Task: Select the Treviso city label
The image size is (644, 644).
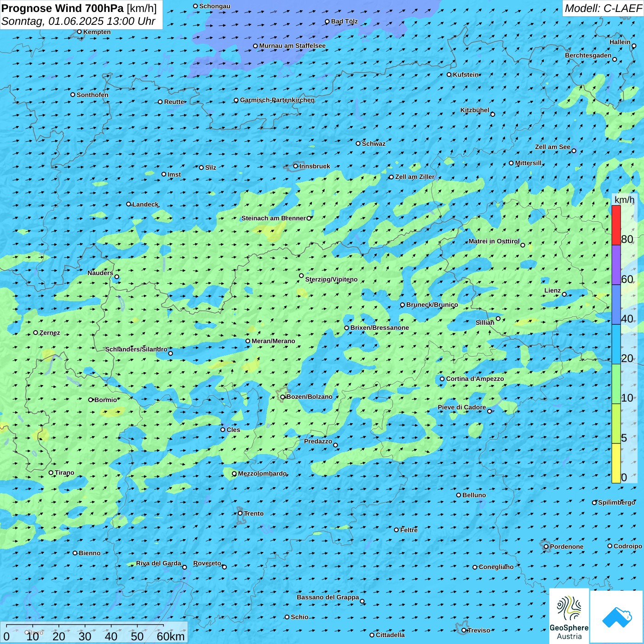Action: click(x=479, y=630)
